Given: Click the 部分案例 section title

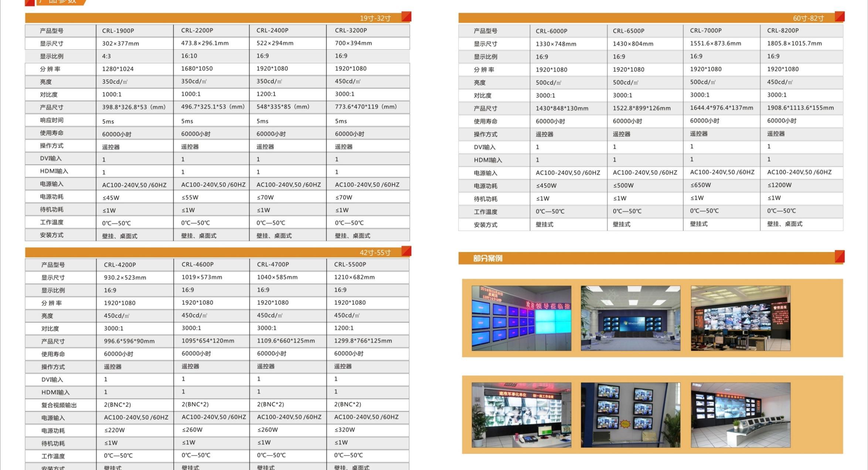Looking at the screenshot, I should [x=487, y=258].
